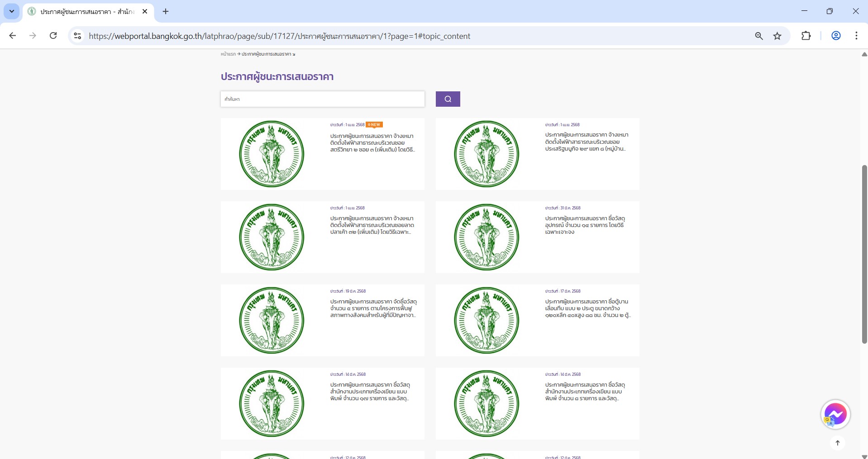Open the ซื้อวัสดุอุปกรณ์ ๑๔ รายการ announcement title
The height and width of the screenshot is (459, 868).
click(x=585, y=225)
